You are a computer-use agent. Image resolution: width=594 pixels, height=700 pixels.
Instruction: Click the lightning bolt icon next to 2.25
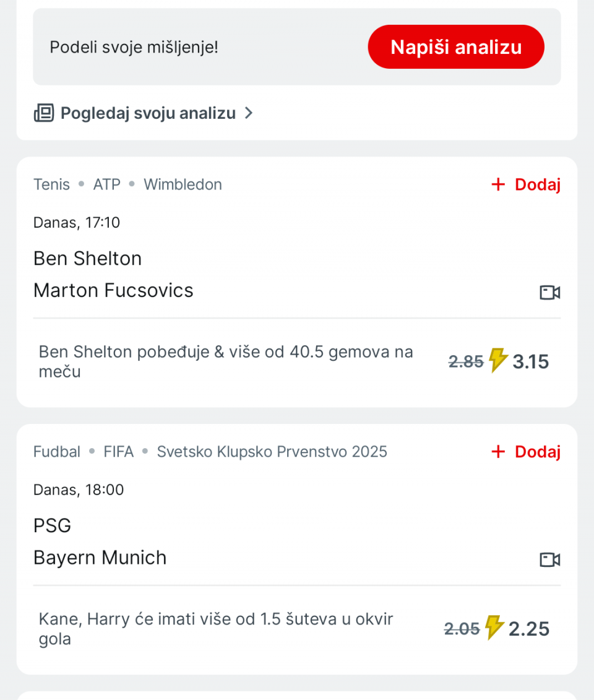point(494,628)
